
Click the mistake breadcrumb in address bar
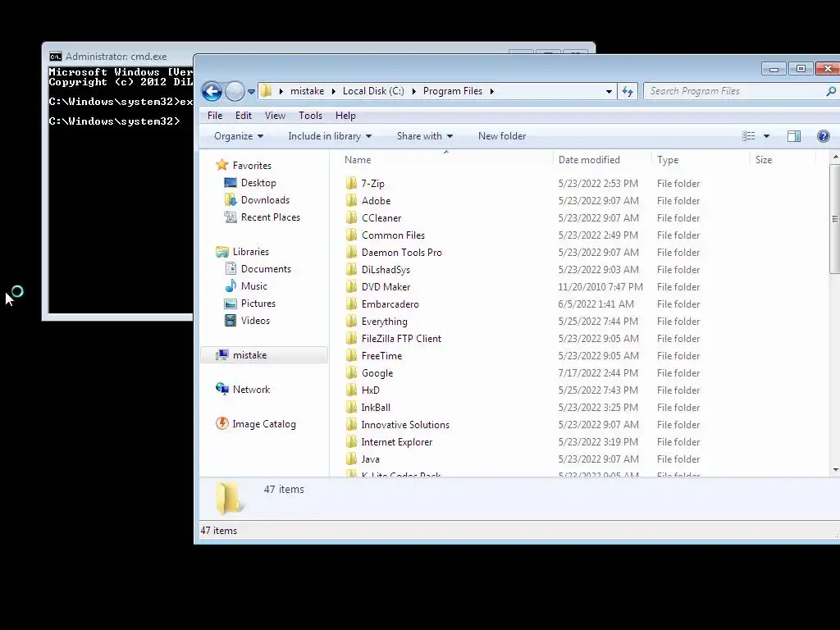[307, 91]
